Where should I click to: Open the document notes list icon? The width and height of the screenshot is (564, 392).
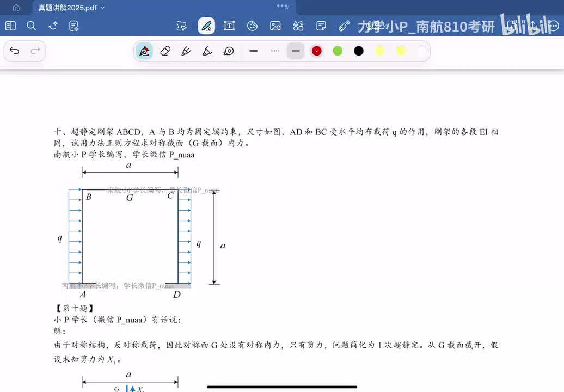(x=73, y=26)
